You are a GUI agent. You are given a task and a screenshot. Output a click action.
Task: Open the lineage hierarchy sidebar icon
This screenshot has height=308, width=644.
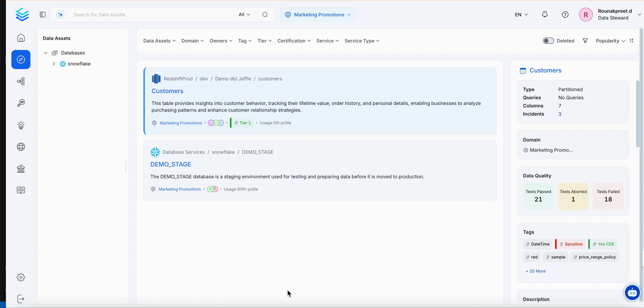[21, 81]
